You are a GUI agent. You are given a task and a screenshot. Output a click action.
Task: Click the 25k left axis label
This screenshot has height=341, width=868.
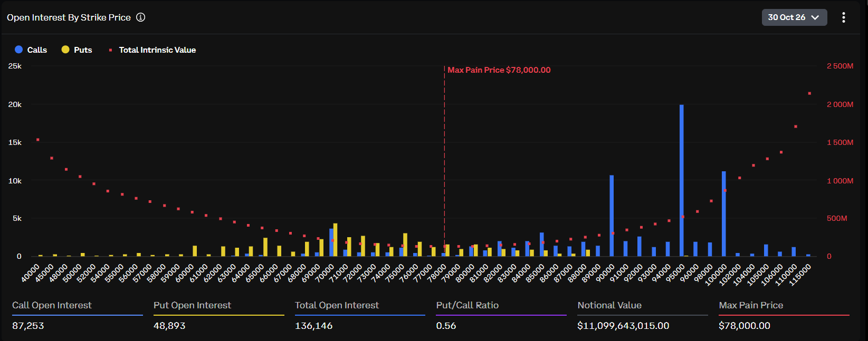[x=15, y=66]
